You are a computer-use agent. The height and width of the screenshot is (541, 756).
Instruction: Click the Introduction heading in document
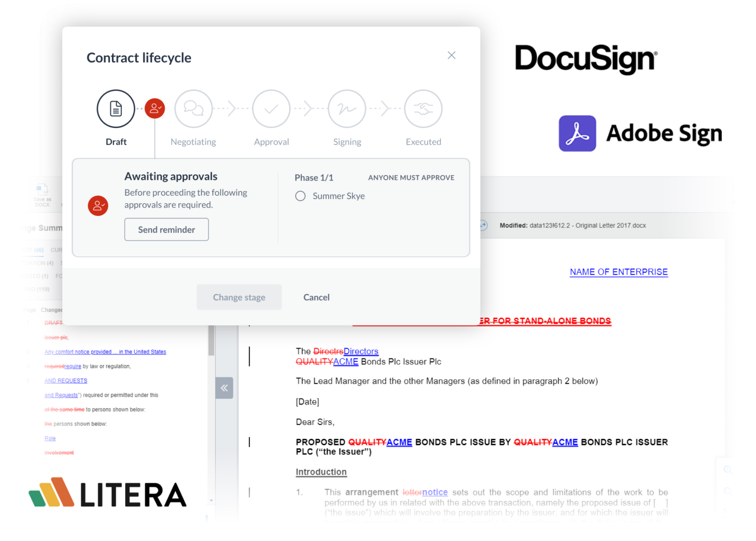click(321, 472)
